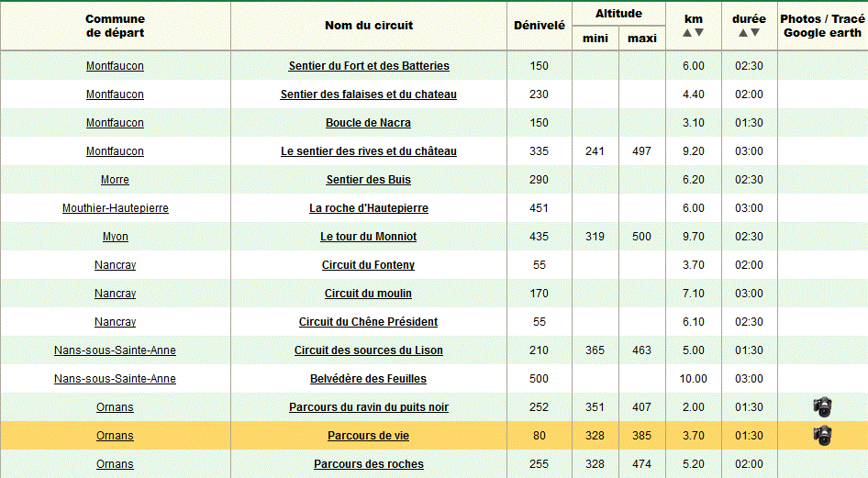Open the Parcours de vie circuit link
868x478 pixels.
click(368, 436)
